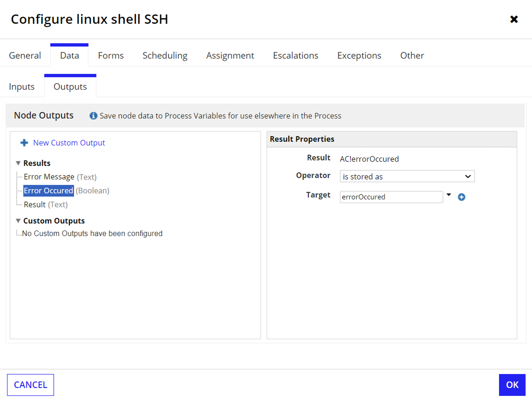Select the Other tab
Image resolution: width=532 pixels, height=399 pixels.
(x=412, y=55)
